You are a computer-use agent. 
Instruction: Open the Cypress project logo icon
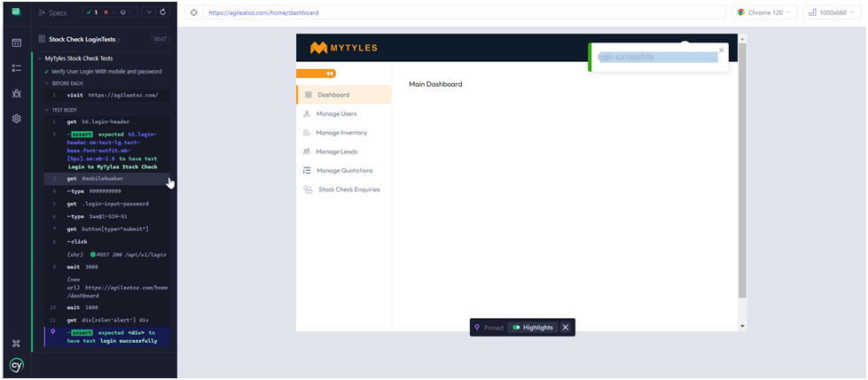[x=16, y=12]
